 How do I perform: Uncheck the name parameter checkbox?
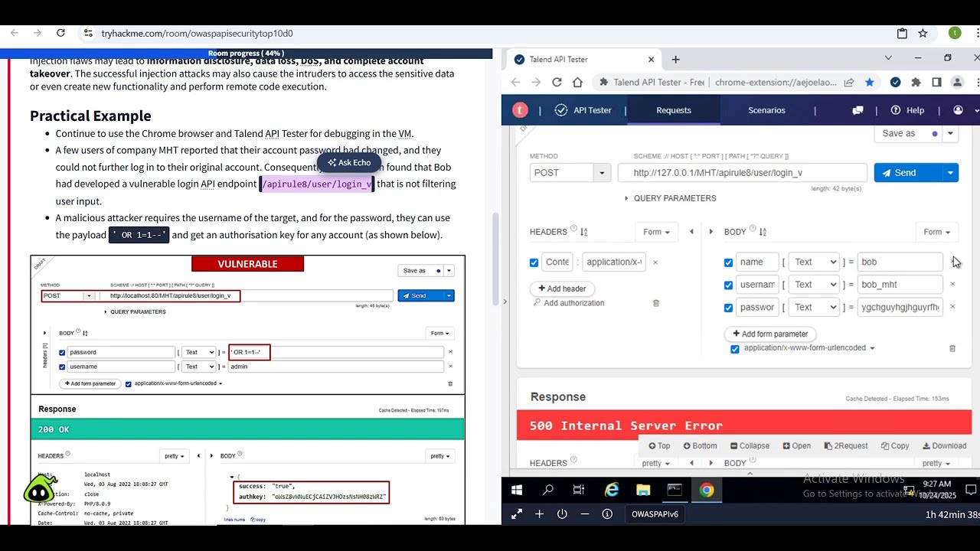coord(728,262)
